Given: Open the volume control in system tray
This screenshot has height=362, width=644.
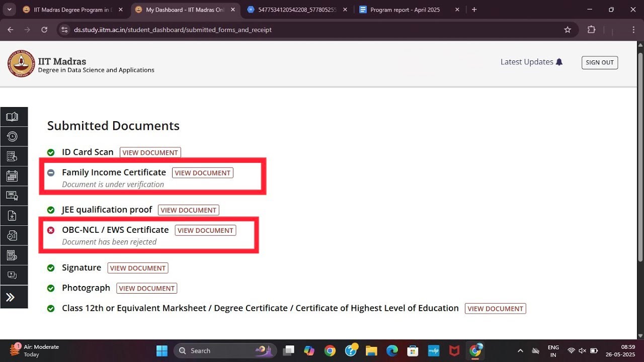Looking at the screenshot, I should pyautogui.click(x=582, y=350).
